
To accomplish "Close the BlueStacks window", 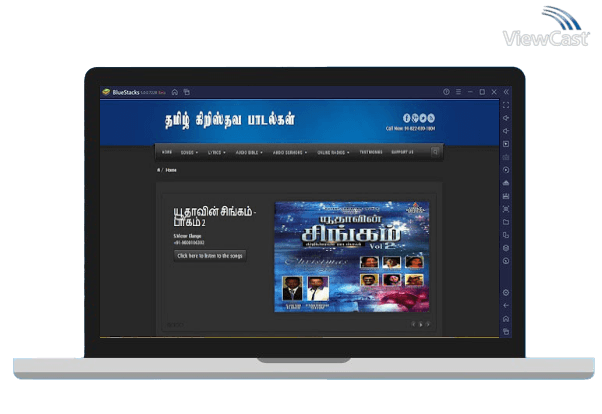I will 494,92.
